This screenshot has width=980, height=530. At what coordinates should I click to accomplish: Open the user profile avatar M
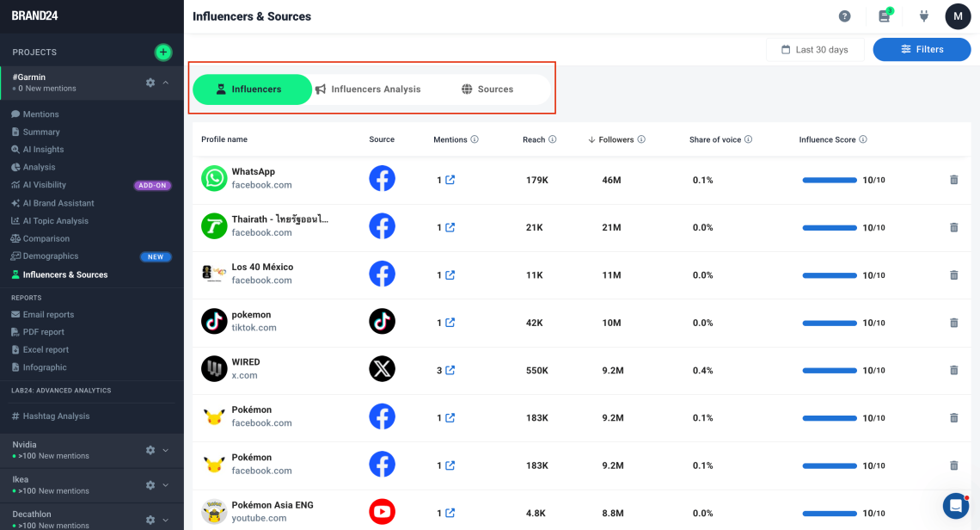coord(958,16)
